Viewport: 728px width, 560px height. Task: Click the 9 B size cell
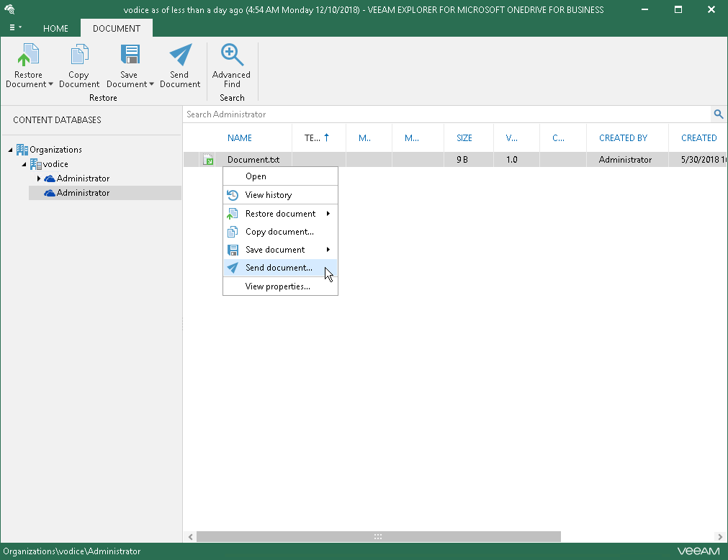tap(462, 160)
